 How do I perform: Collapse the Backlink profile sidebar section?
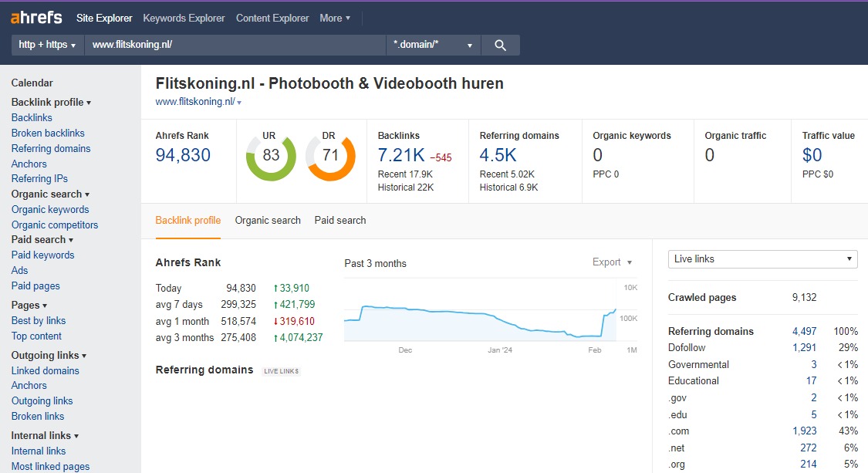coord(51,103)
